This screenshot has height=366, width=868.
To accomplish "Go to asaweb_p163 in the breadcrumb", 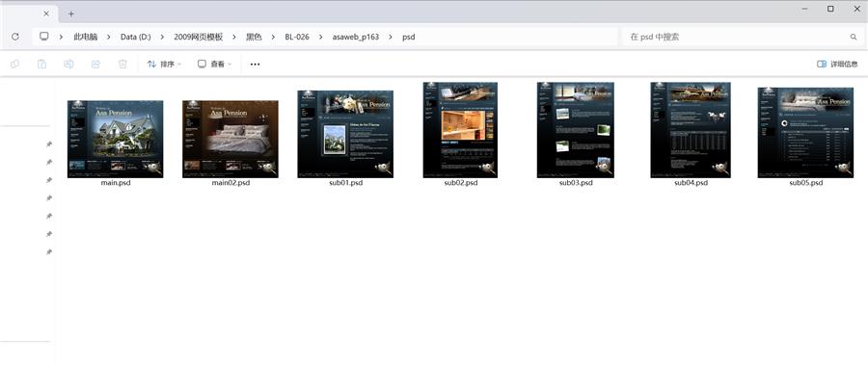I will coord(355,37).
